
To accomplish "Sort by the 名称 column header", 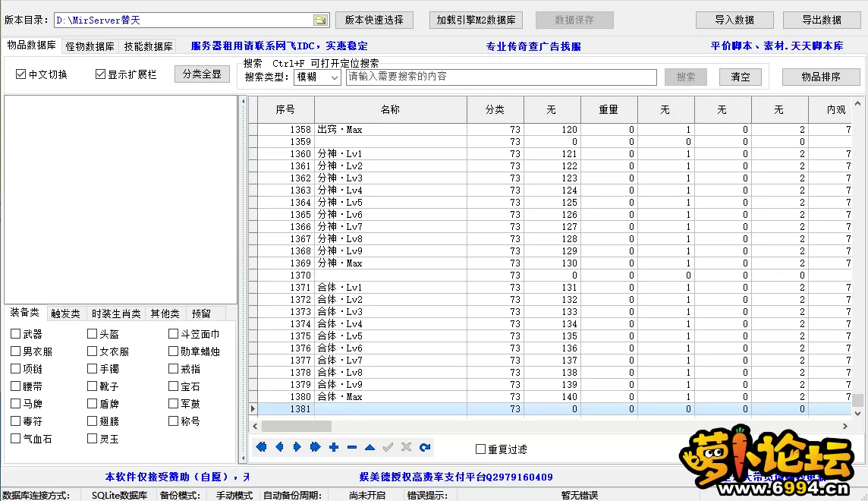I will tap(391, 109).
